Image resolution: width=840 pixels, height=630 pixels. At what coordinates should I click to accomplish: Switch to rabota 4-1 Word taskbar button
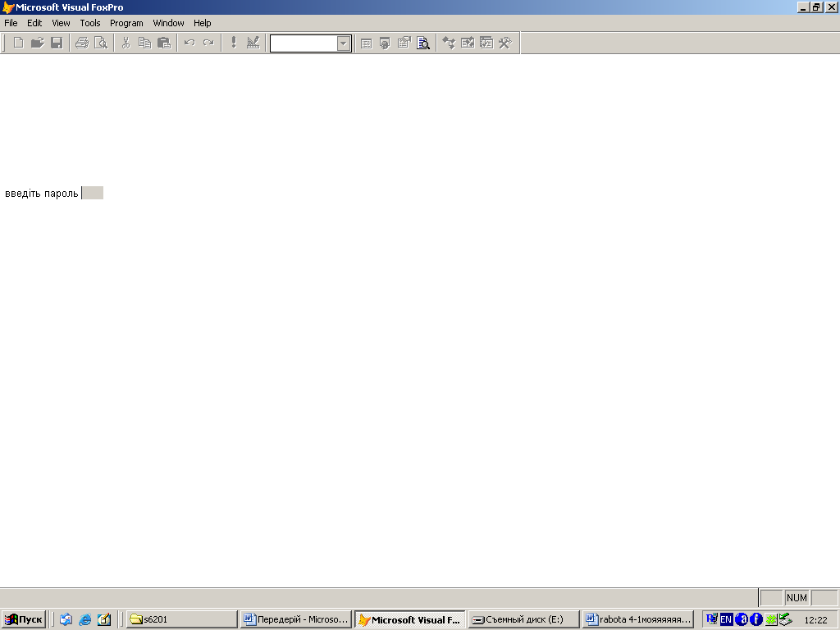pos(638,620)
